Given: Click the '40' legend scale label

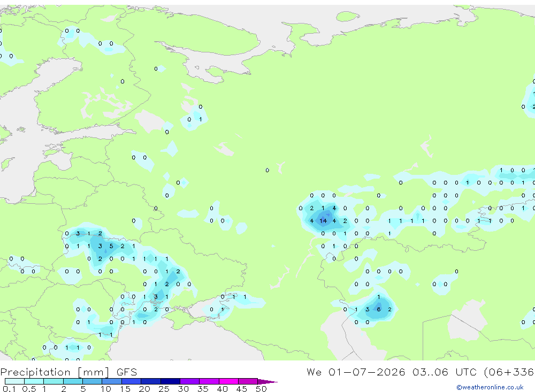Looking at the screenshot, I should 222,389.
